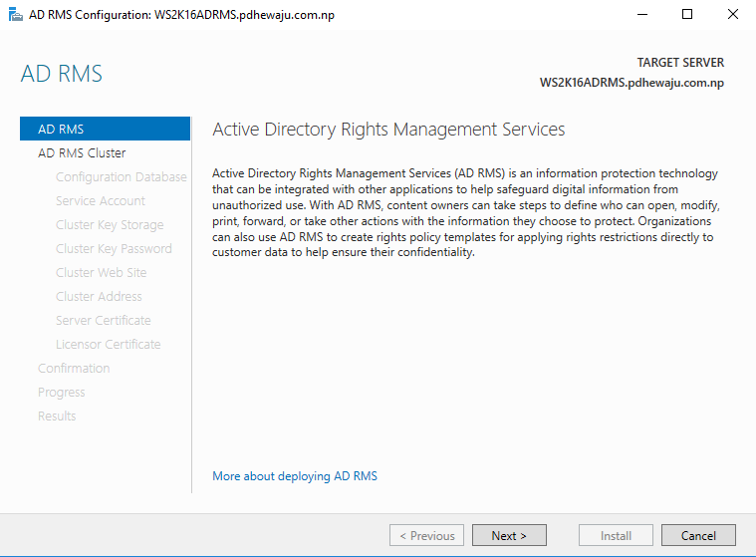Screen dimensions: 756x557
Task: Minimize the AD RMS Configuration window
Action: [642, 15]
